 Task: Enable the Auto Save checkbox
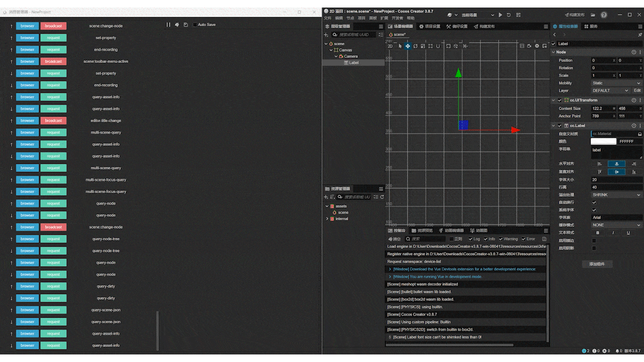click(x=195, y=25)
